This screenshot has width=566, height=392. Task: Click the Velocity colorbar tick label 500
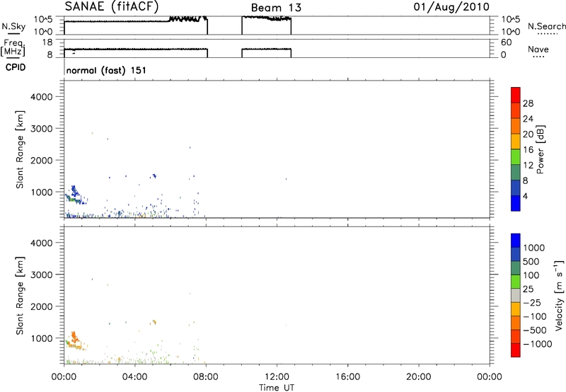[531, 261]
